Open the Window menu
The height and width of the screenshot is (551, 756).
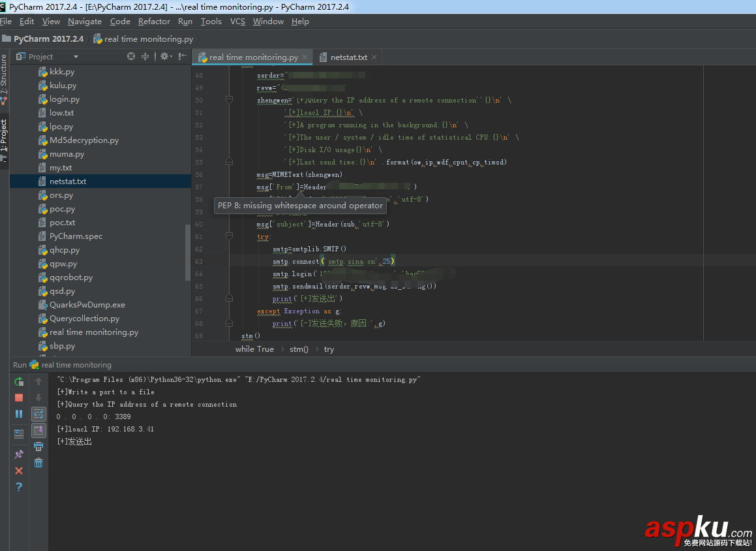(x=268, y=22)
